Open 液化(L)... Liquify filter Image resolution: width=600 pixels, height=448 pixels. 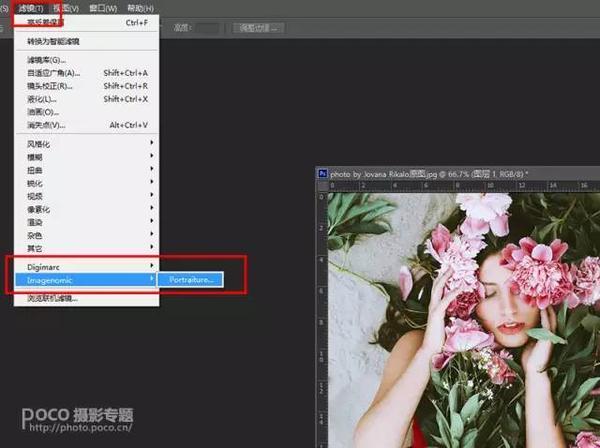point(86,99)
